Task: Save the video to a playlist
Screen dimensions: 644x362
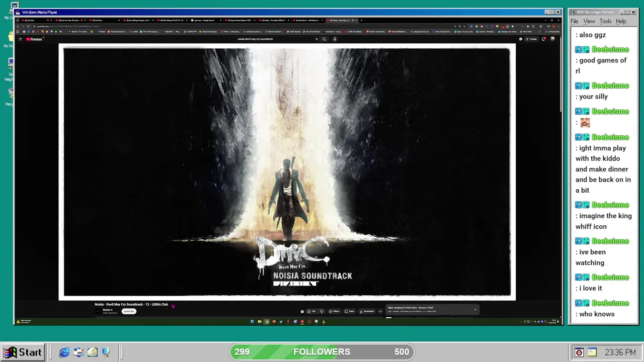Action: (349, 311)
